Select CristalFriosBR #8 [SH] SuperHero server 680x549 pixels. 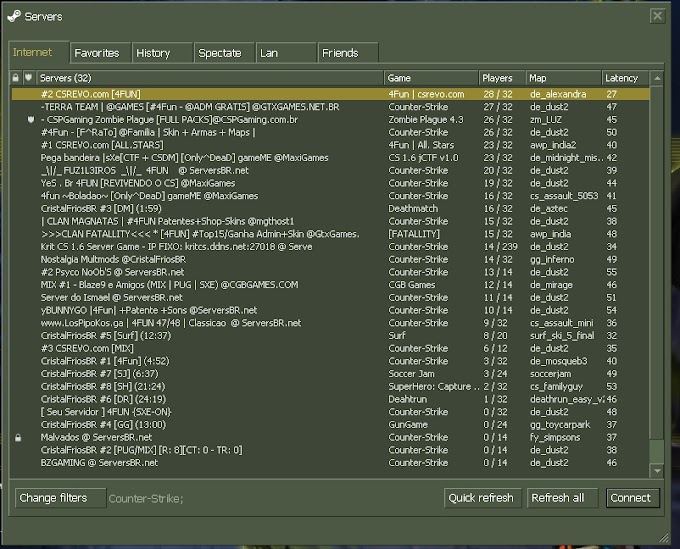point(330,386)
